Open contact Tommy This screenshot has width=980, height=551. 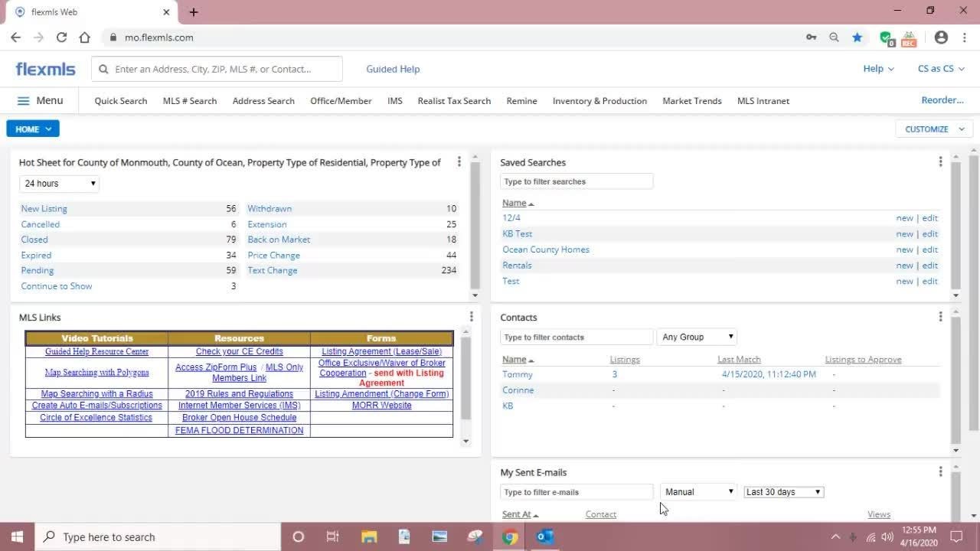(518, 374)
